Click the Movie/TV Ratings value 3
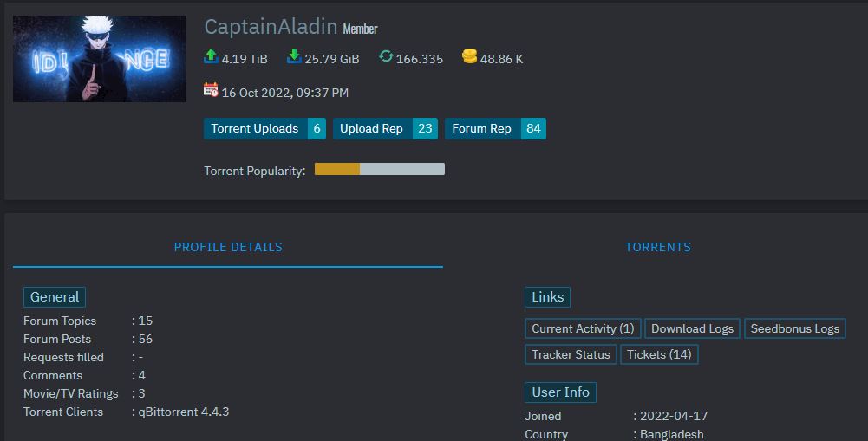Viewport: 868px width, 441px height. click(x=141, y=394)
